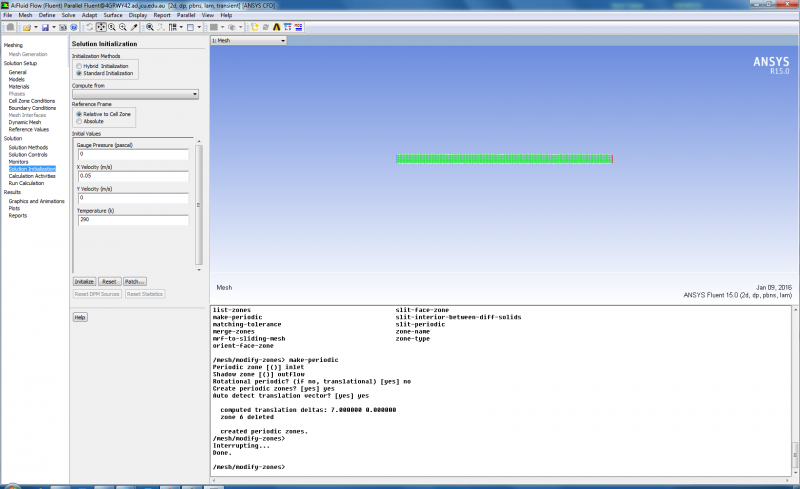The width and height of the screenshot is (800, 489).
Task: Select Relative to Cell Zone option
Action: pos(79,114)
